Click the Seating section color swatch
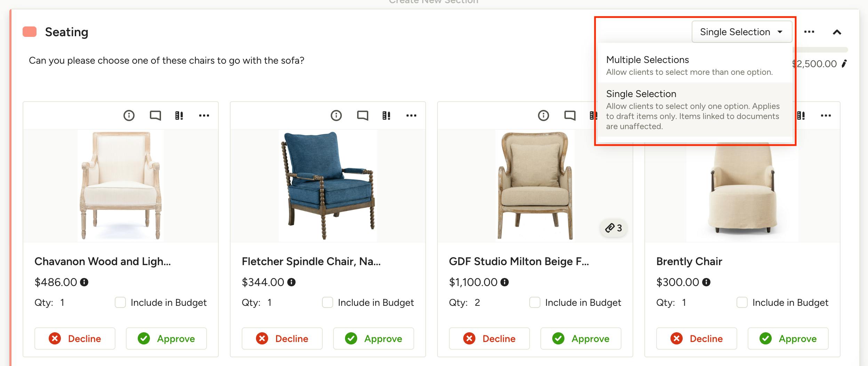Image resolution: width=868 pixels, height=366 pixels. (30, 32)
